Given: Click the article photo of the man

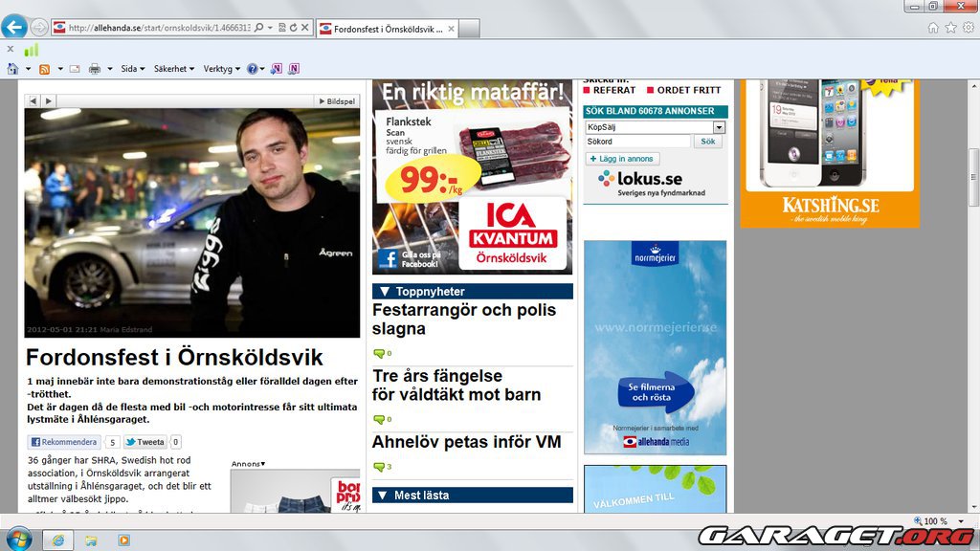Looking at the screenshot, I should (191, 222).
